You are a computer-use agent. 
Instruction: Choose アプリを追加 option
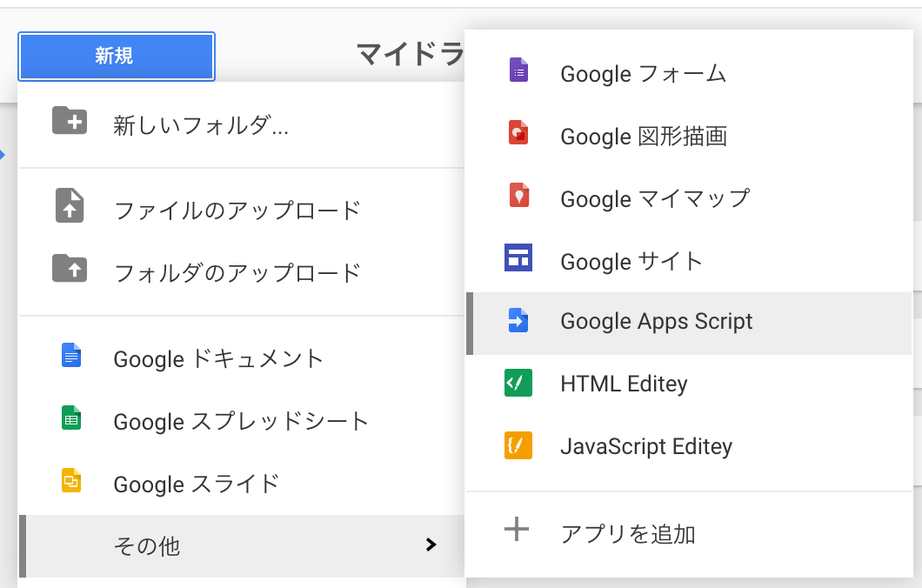[689, 534]
